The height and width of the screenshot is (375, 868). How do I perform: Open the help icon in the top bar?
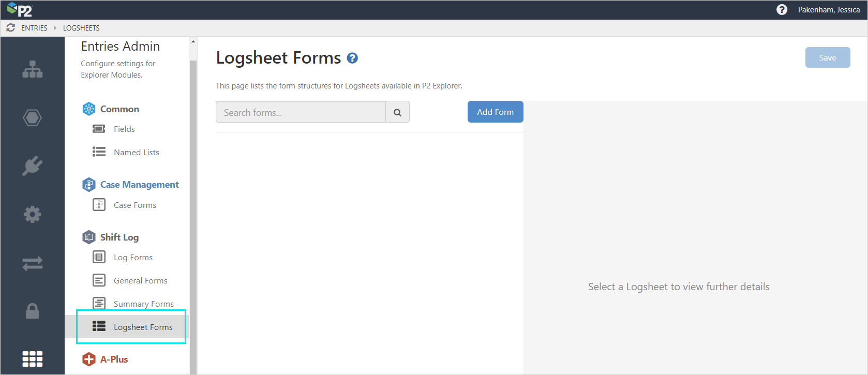(782, 10)
